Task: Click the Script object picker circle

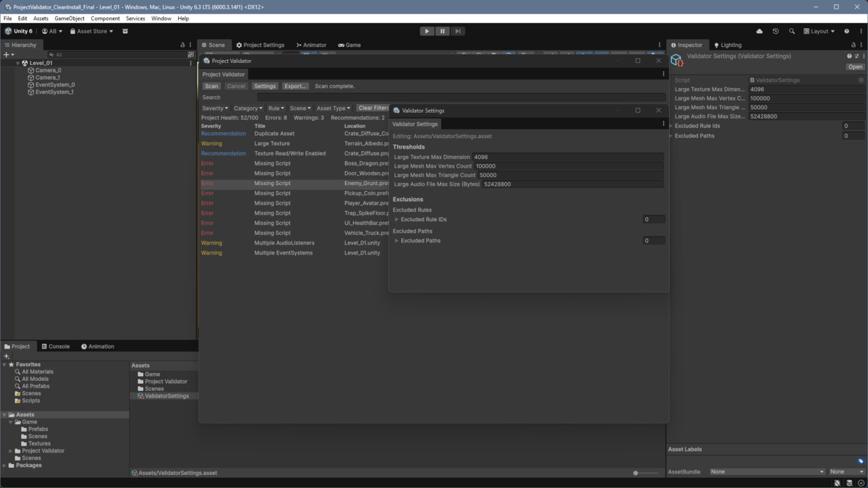Action: (x=861, y=80)
